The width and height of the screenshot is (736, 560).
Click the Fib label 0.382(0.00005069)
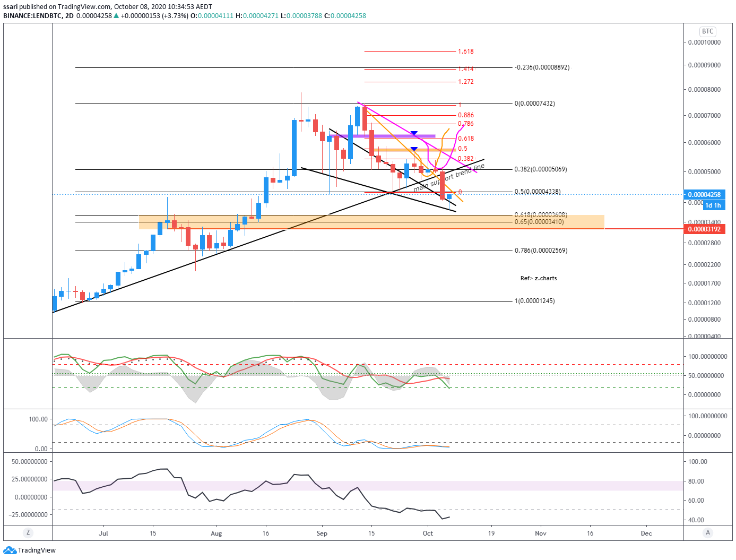pos(540,169)
